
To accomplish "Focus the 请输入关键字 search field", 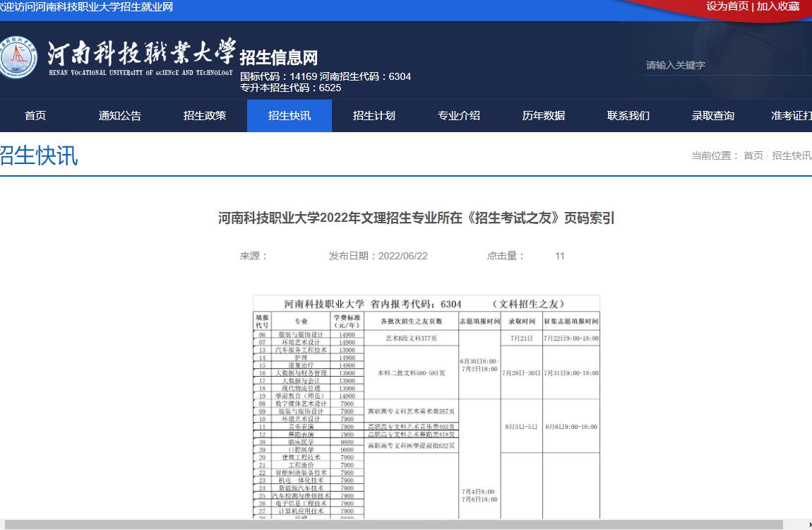I will point(727,65).
